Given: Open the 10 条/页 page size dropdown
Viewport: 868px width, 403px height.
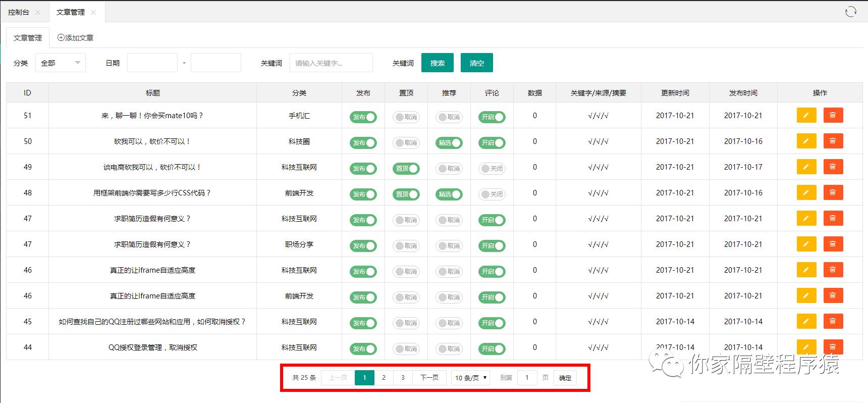Looking at the screenshot, I should tap(471, 378).
